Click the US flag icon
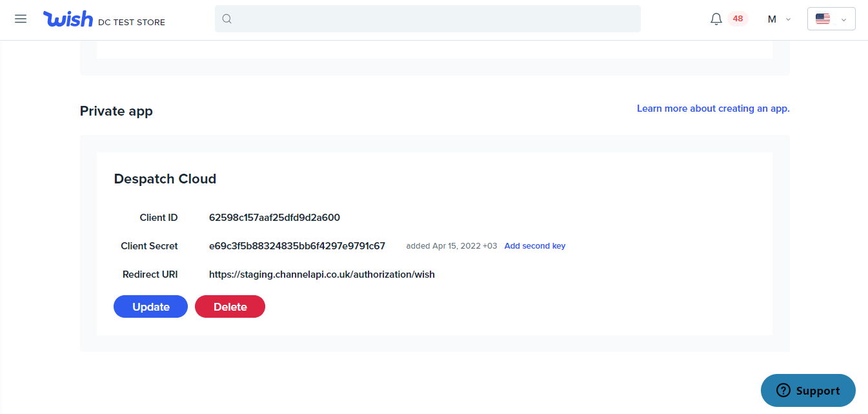This screenshot has height=414, width=868. click(823, 19)
